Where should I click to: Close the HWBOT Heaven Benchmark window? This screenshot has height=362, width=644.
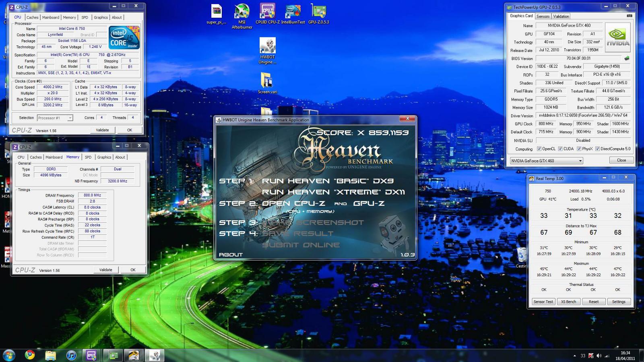coord(407,118)
